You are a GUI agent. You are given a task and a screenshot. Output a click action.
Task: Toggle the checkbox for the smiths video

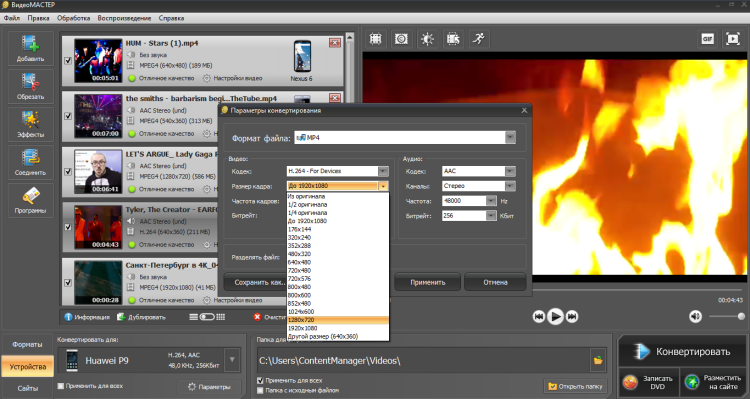68,116
